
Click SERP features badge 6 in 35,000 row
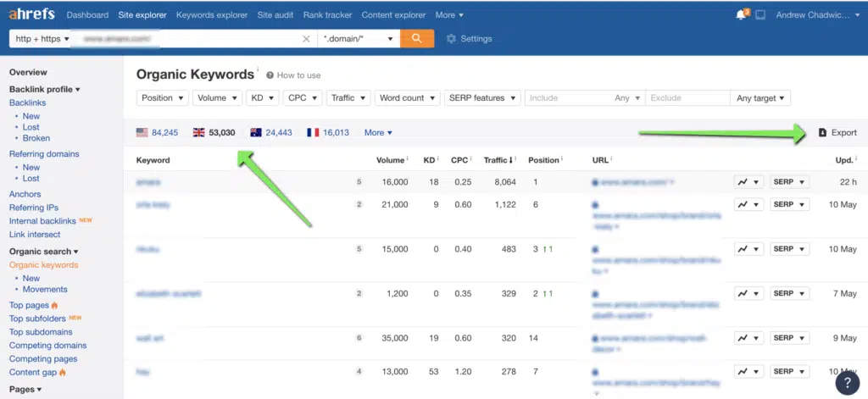[359, 338]
